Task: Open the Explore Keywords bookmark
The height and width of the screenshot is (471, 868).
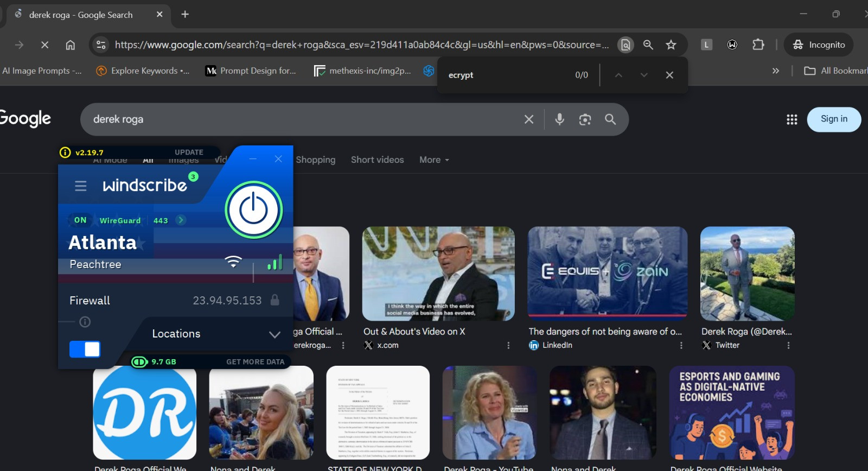Action: [x=143, y=71]
